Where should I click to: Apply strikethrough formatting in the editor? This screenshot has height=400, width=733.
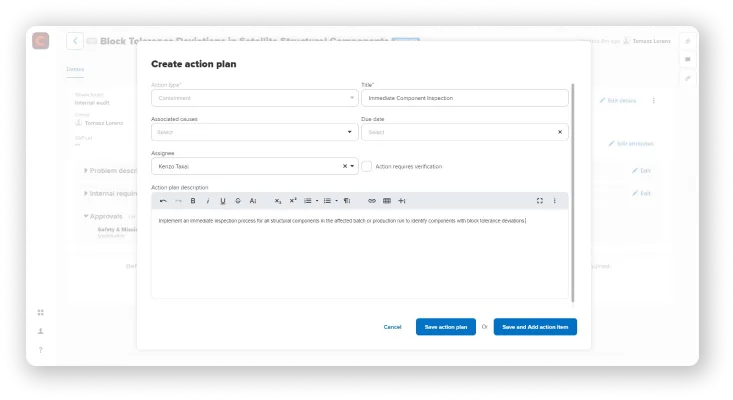[x=237, y=201]
